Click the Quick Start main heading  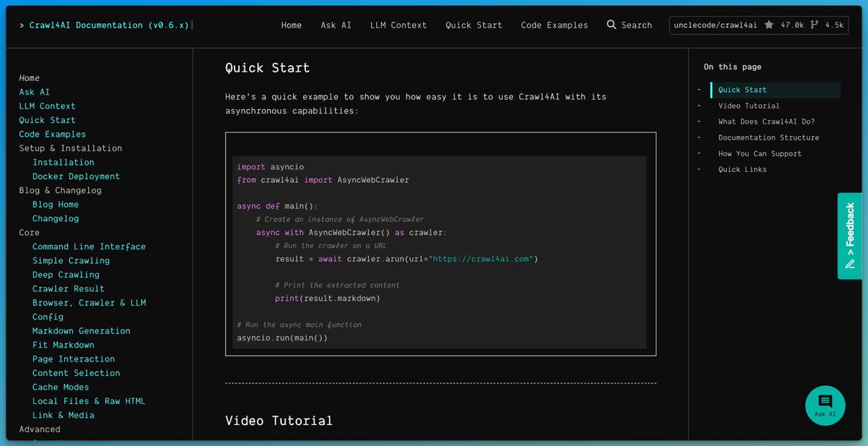(268, 68)
